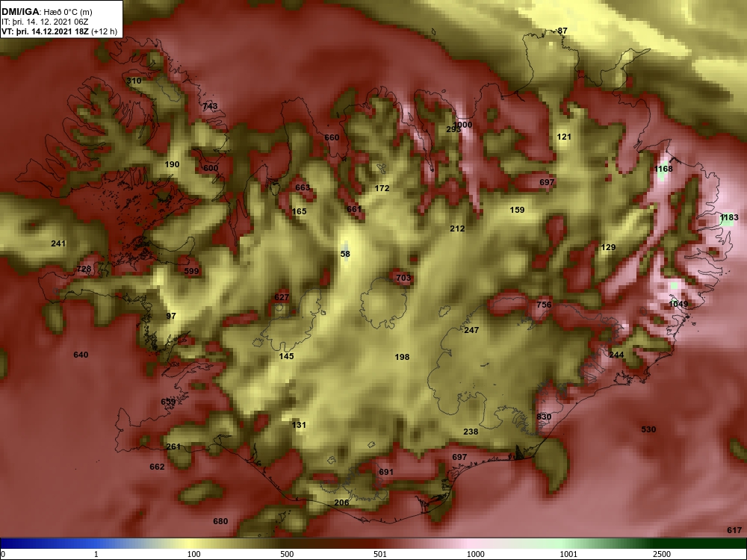Click the map value 703
747x560 pixels.
(403, 278)
